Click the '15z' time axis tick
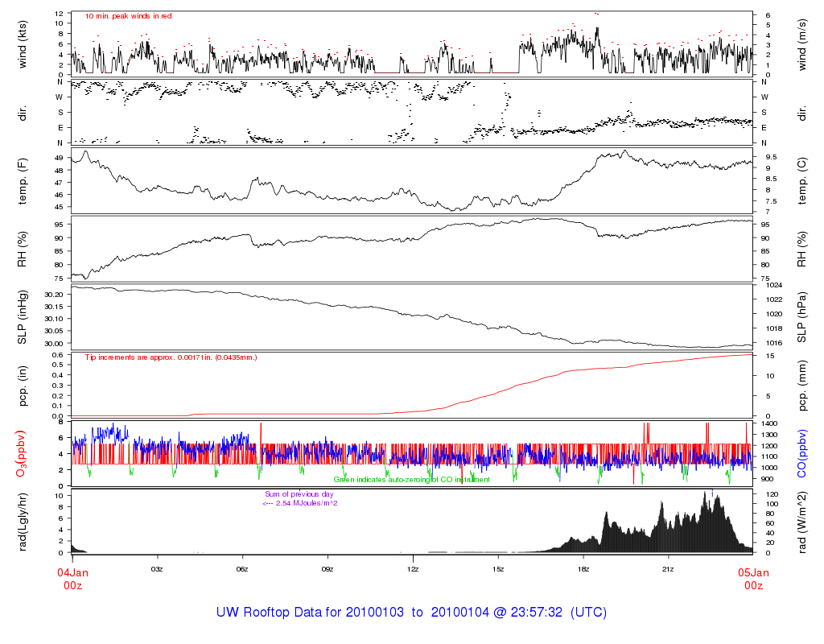824x644 pixels. pos(497,569)
